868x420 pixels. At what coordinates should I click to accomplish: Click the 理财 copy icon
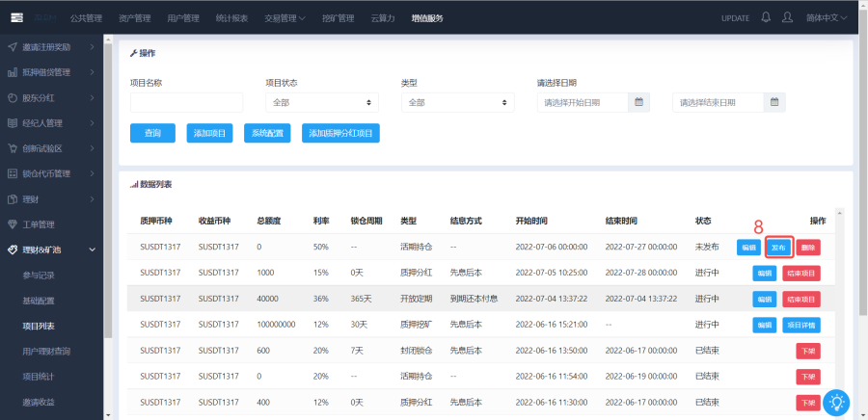point(13,199)
